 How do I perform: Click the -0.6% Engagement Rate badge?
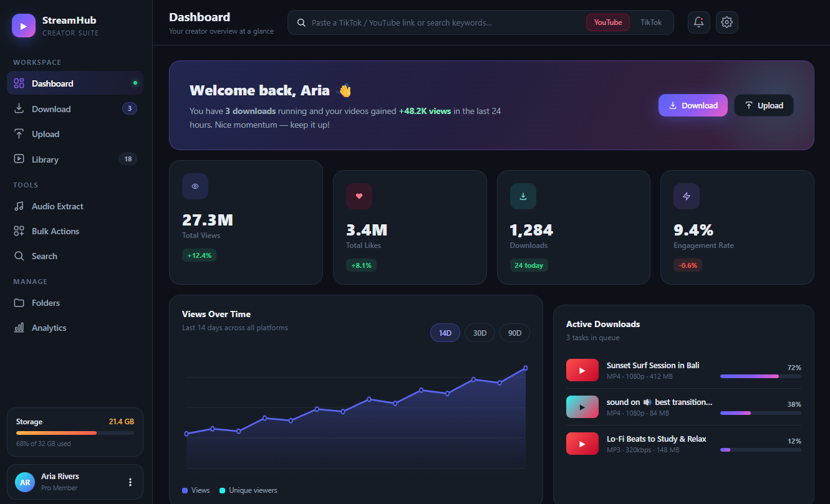688,265
